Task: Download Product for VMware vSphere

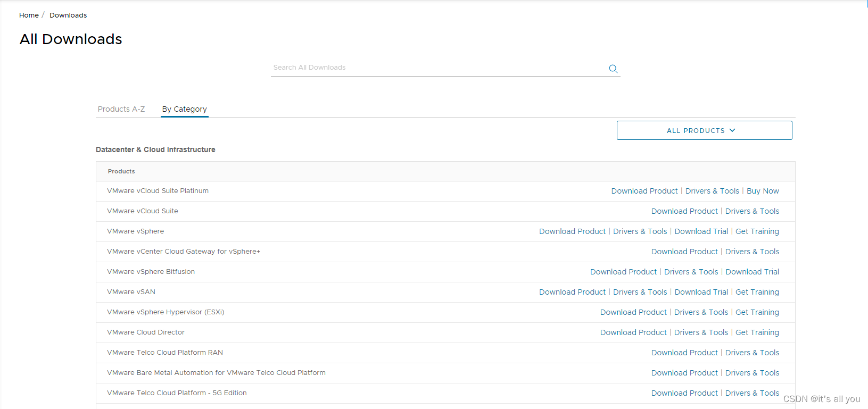Action: pos(572,231)
